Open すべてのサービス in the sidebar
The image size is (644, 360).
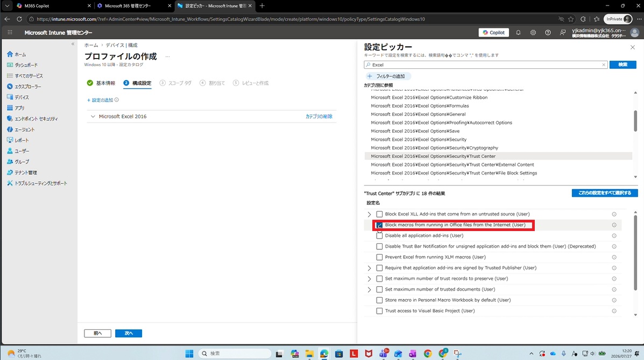tap(29, 76)
